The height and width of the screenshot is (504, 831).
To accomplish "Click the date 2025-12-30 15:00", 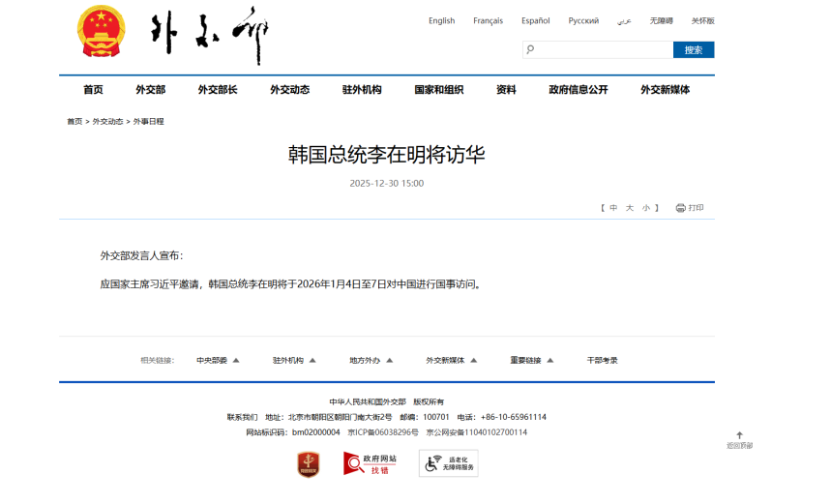I will click(387, 184).
